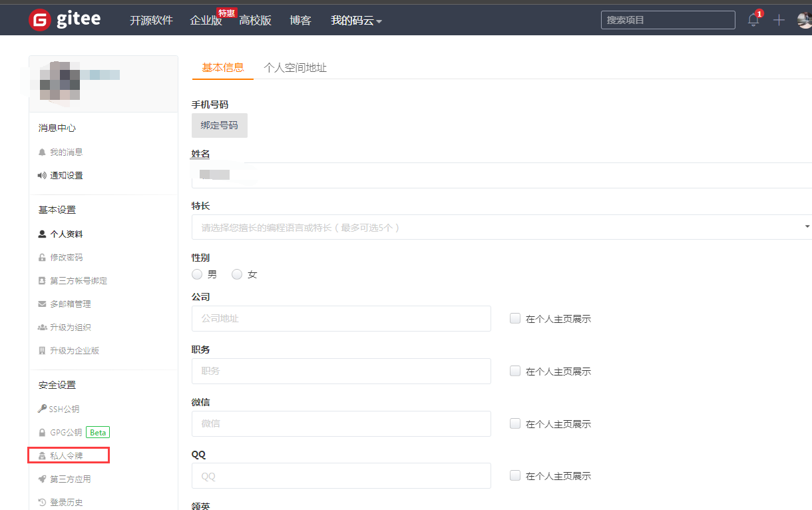Open the 私人令牌 settings link

coord(66,456)
